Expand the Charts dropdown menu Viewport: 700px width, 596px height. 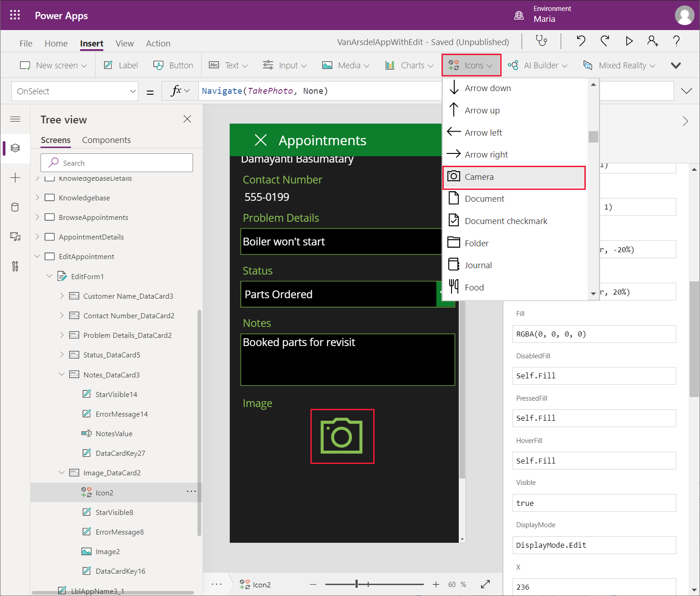pyautogui.click(x=409, y=66)
